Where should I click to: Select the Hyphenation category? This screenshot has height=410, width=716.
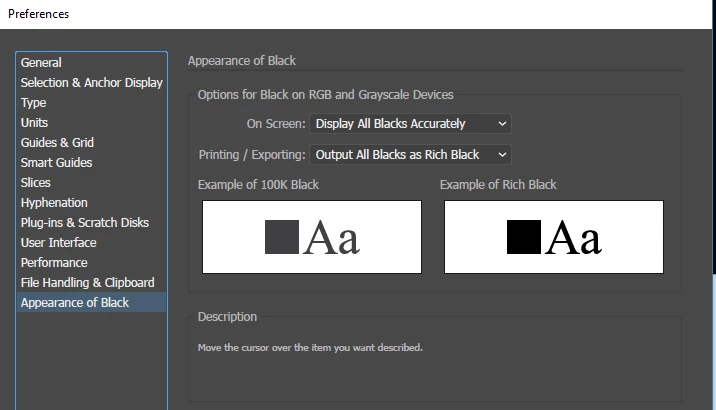[x=54, y=203]
